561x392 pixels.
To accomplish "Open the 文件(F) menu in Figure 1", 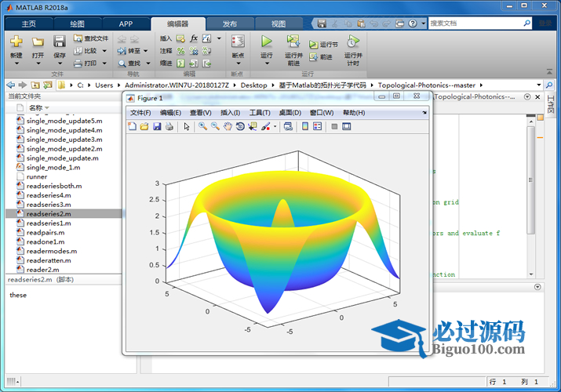I will 140,113.
